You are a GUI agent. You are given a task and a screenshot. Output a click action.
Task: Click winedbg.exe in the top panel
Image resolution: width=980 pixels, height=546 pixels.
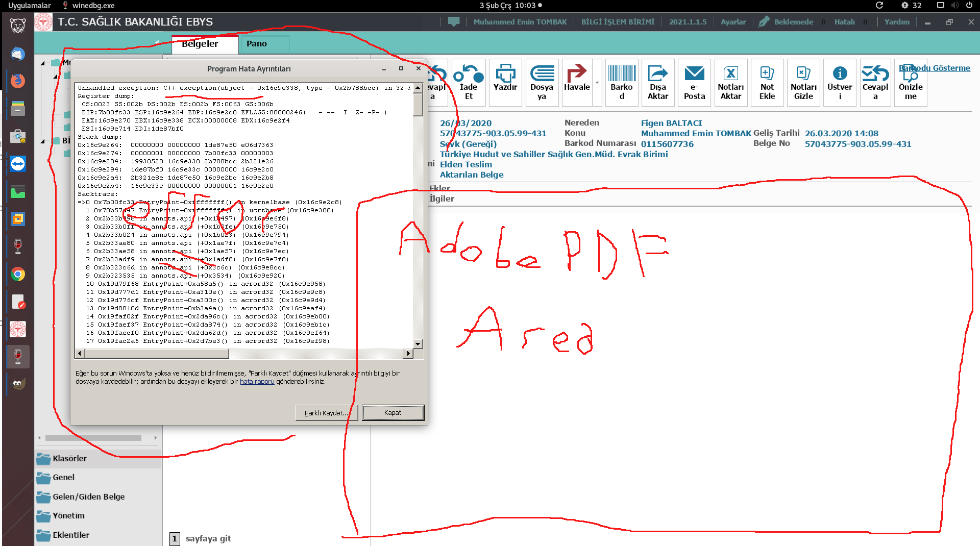88,6
